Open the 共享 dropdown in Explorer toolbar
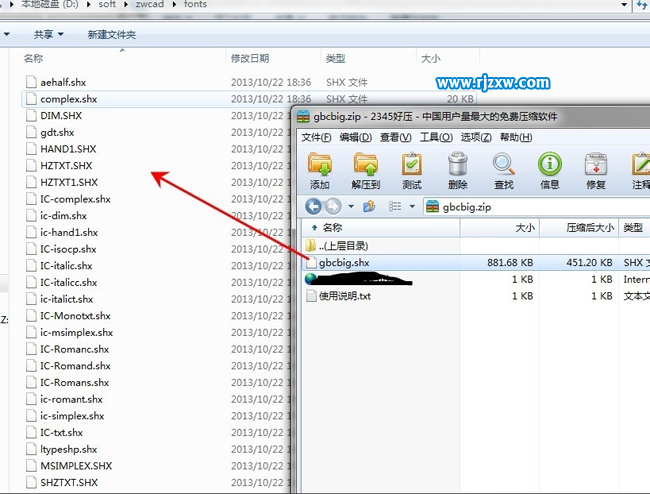Viewport: 650px width, 494px height. click(48, 35)
